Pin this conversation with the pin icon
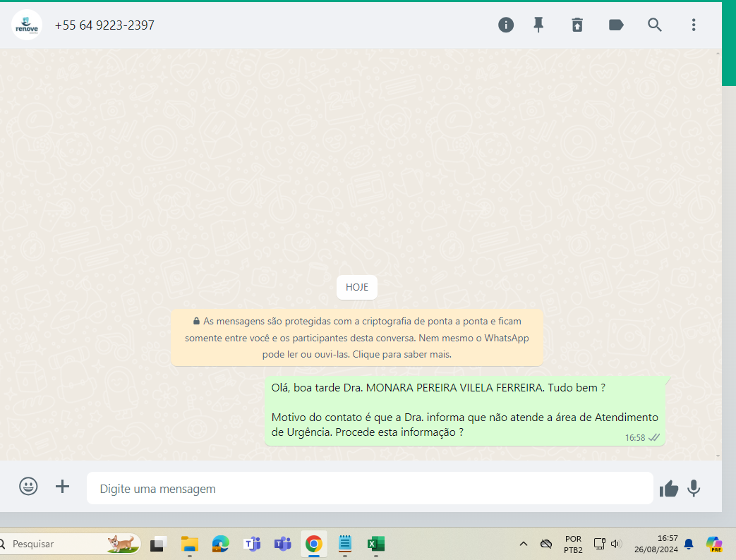The image size is (736, 560). coord(538,25)
